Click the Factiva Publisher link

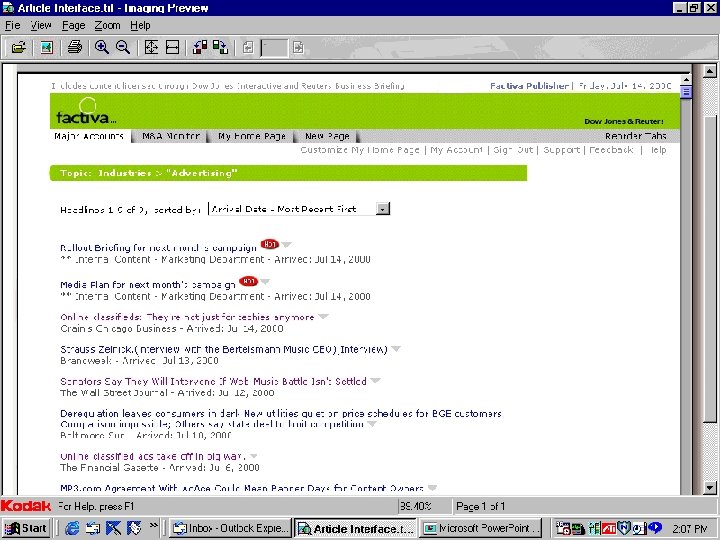coord(529,86)
